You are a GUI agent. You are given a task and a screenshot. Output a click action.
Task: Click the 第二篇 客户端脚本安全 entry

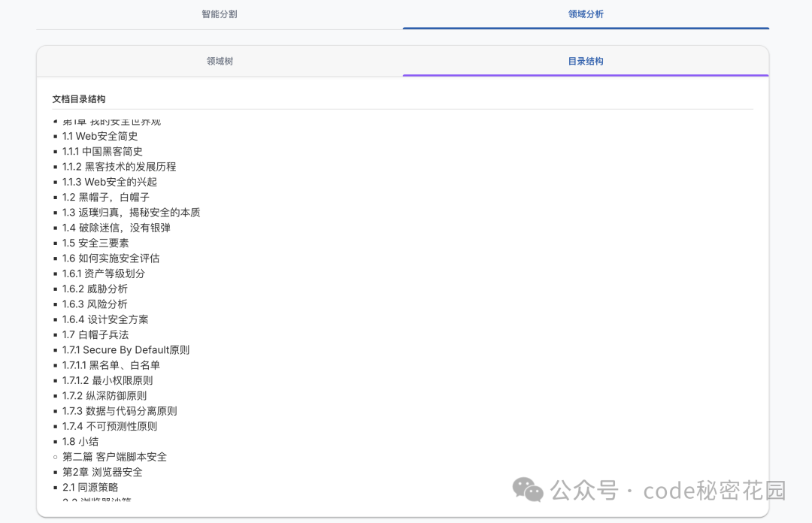(114, 457)
